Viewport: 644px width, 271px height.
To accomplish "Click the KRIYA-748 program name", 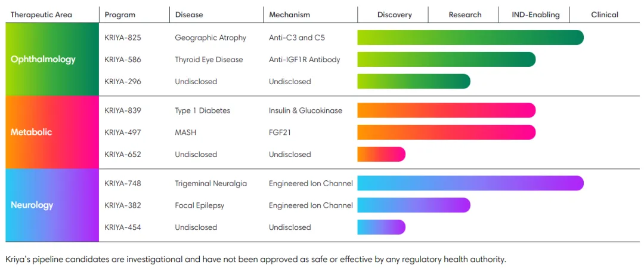I will click(123, 183).
